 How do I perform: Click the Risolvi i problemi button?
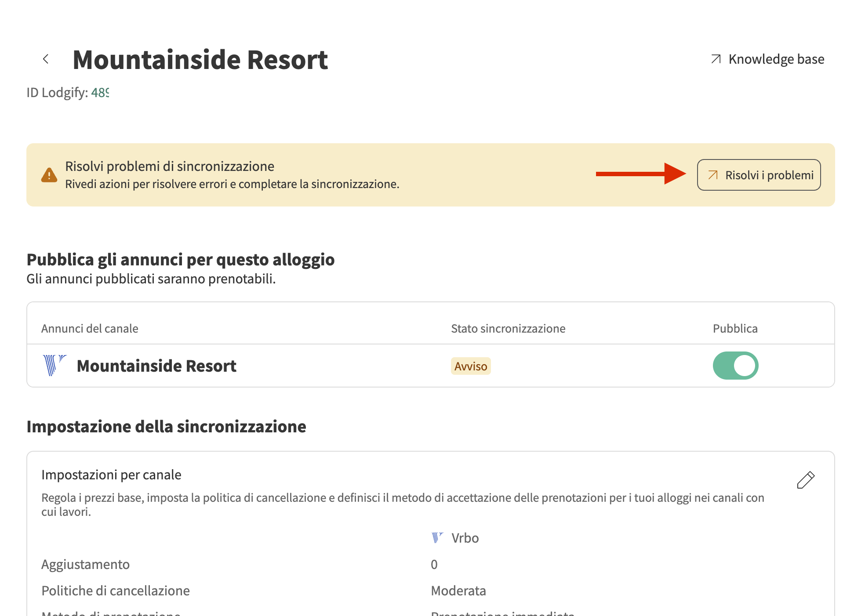click(x=759, y=175)
